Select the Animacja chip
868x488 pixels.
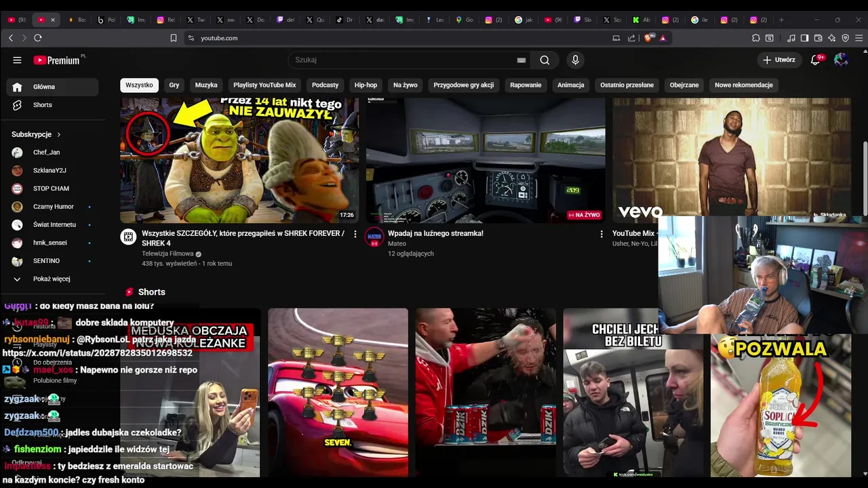tap(570, 85)
